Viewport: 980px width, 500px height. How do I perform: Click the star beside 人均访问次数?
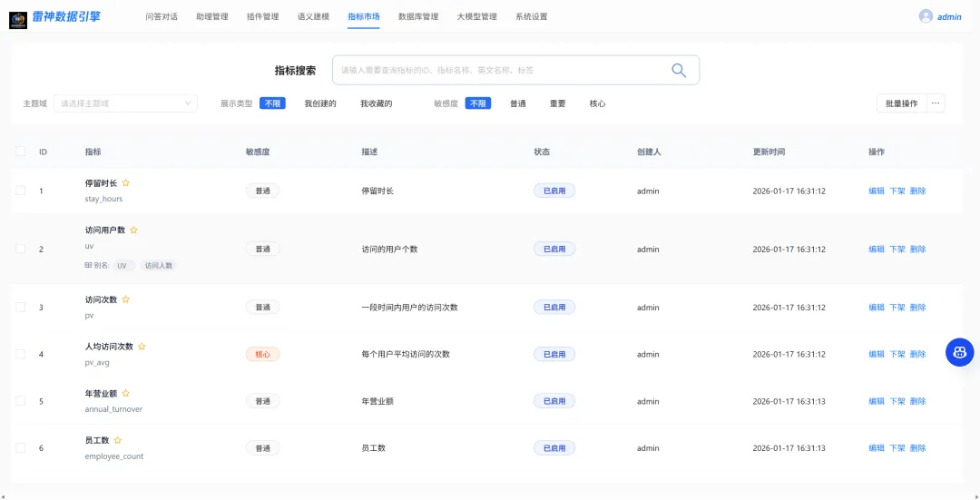[x=142, y=347]
